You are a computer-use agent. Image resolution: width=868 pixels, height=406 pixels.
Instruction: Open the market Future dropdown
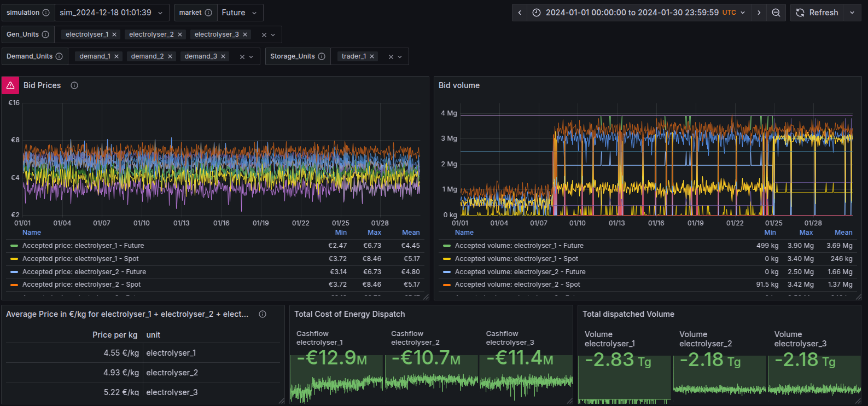[x=239, y=13]
